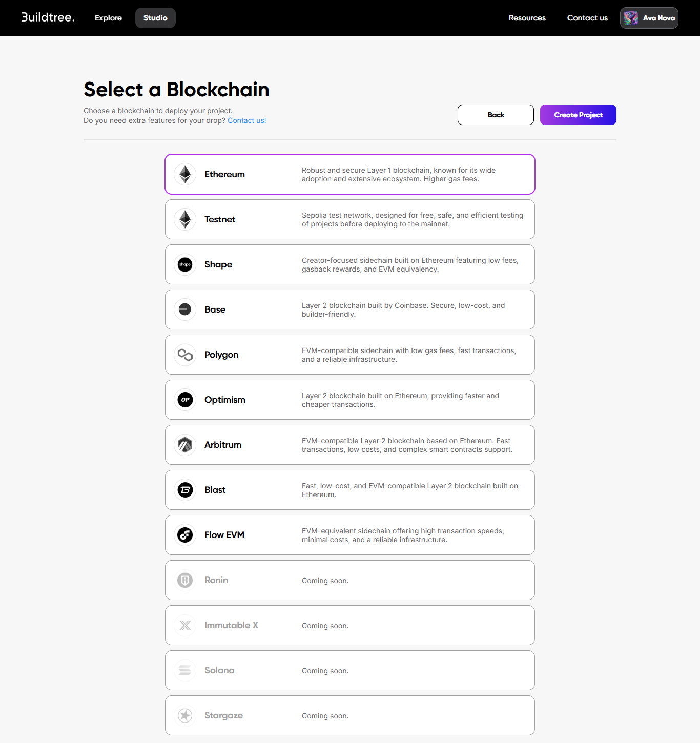Click the Polygon chain logo icon

[x=185, y=355]
